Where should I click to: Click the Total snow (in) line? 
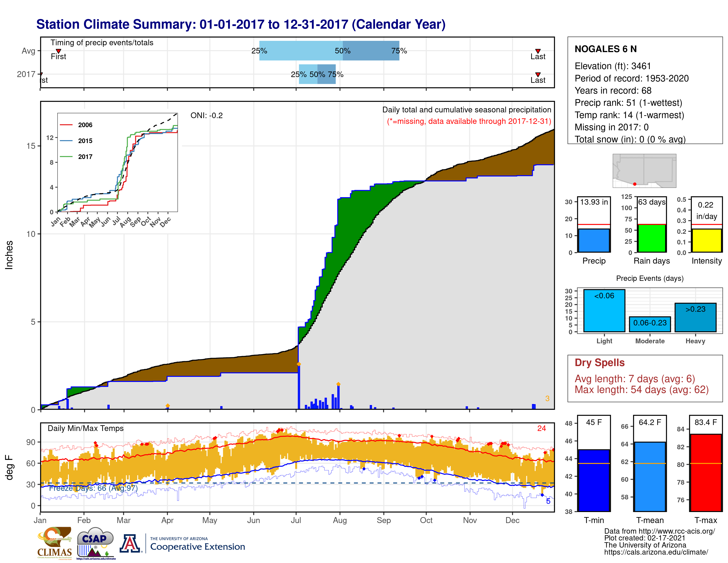[630, 139]
